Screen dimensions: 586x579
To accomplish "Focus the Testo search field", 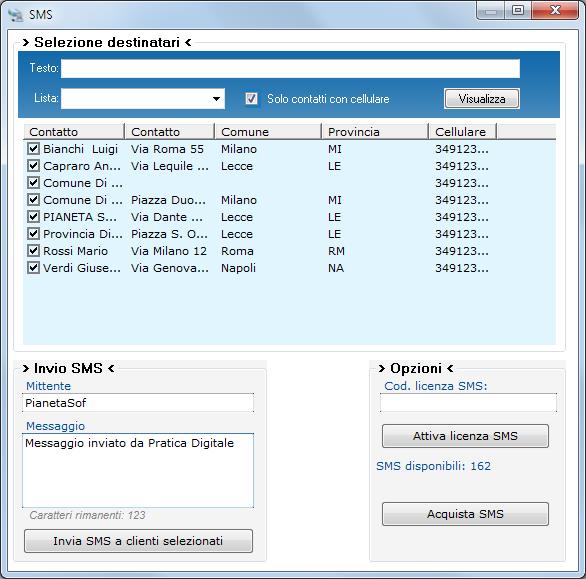I will pyautogui.click(x=290, y=68).
